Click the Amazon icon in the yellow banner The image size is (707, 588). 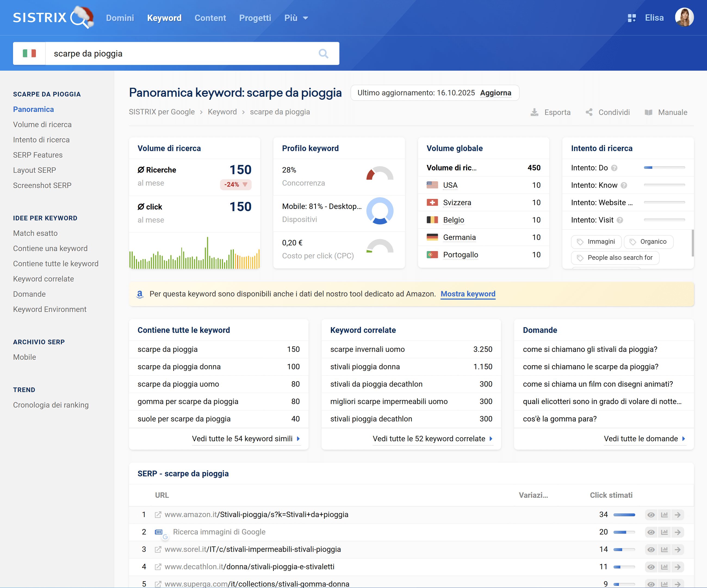140,294
